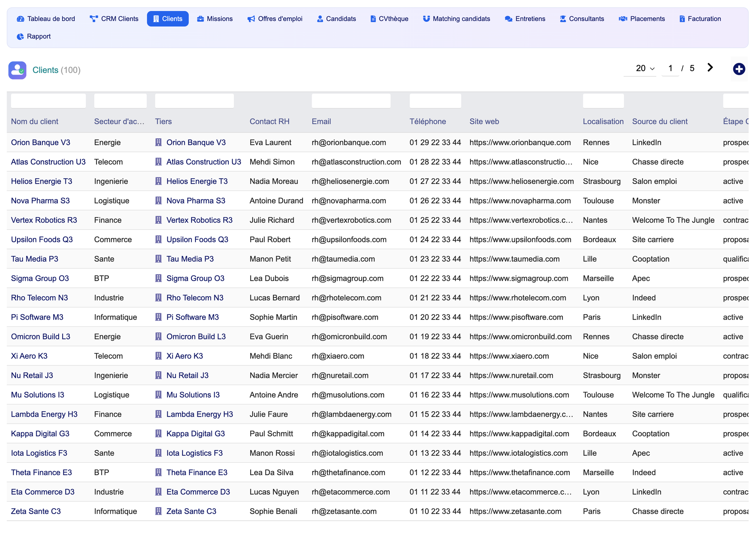Viewport: 756px width, 542px height.
Task: Open the Entretiens tab
Action: tap(525, 19)
